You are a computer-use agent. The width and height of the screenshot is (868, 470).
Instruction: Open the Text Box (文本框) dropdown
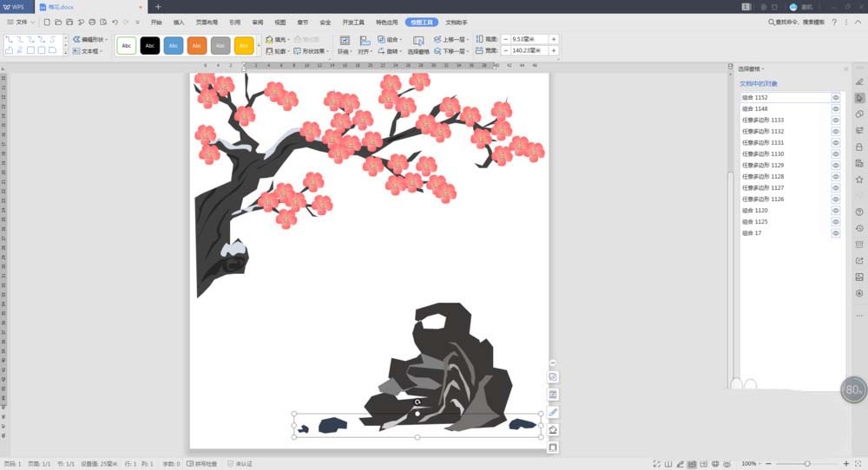point(88,51)
